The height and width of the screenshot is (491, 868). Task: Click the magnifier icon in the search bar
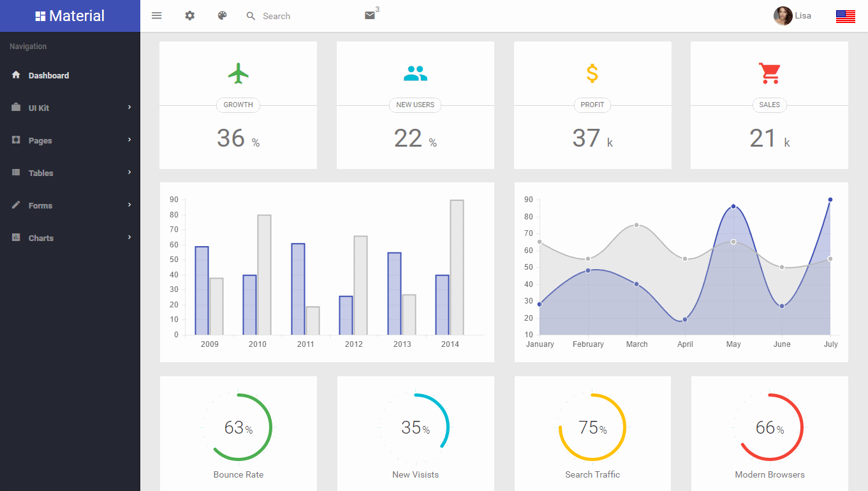coord(250,16)
